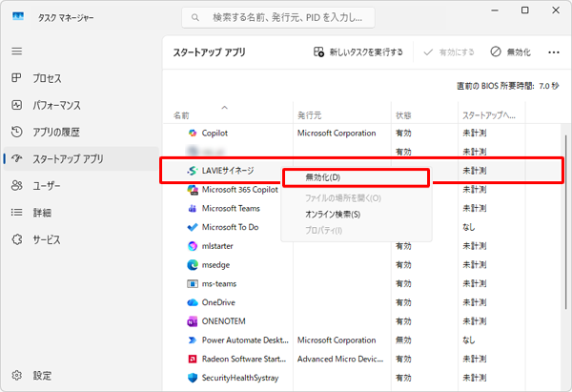
Task: Select msedge name
Action: click(x=215, y=265)
